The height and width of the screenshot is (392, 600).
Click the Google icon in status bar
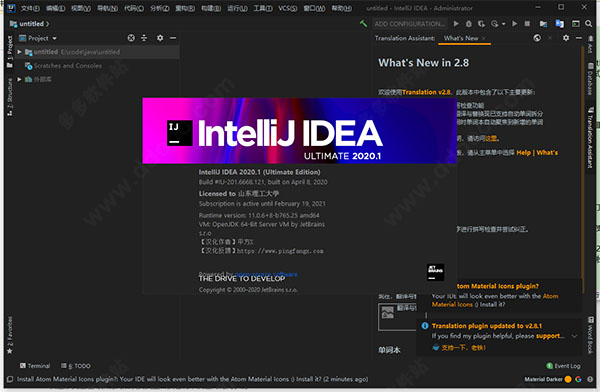tap(578, 379)
